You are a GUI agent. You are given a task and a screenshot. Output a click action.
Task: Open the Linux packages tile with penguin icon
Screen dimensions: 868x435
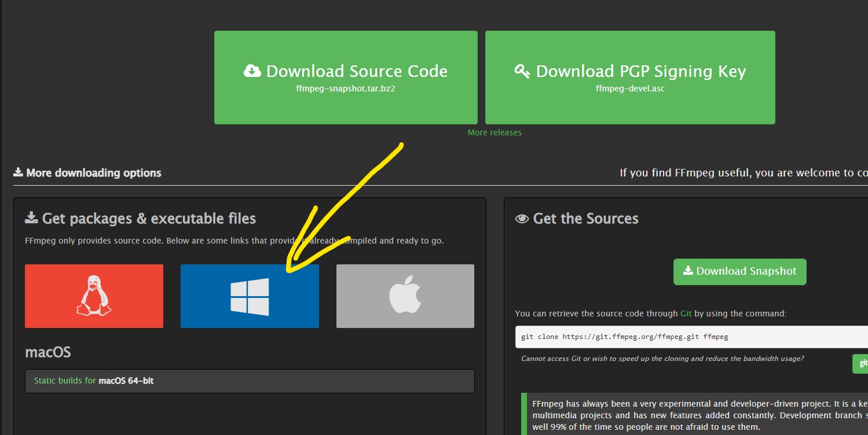point(94,296)
